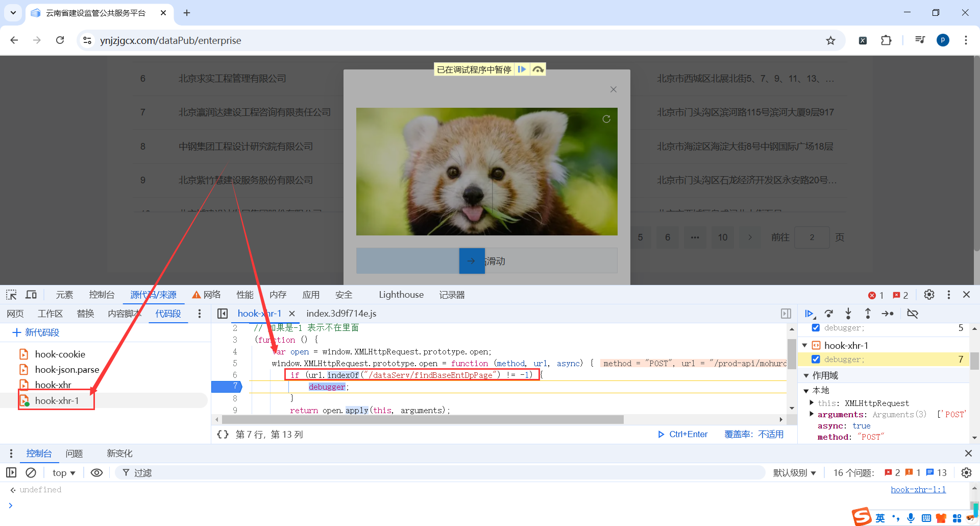Go to page 10 in pagination

coord(723,237)
